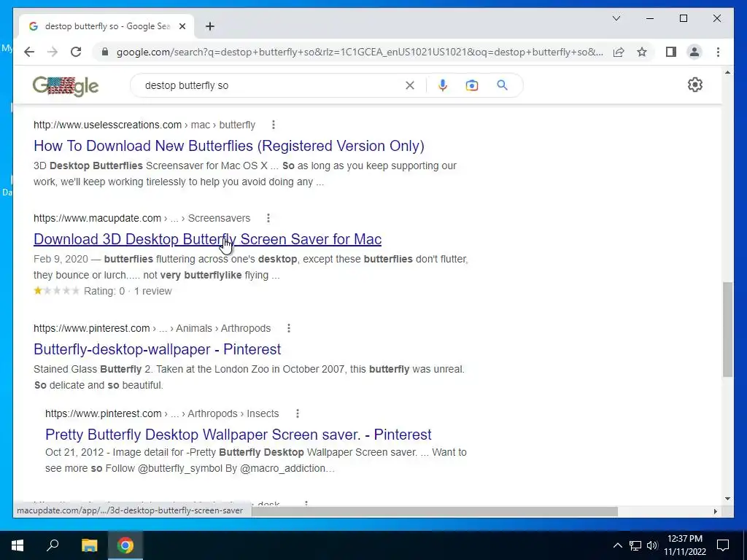Open the Chrome profile menu

click(x=694, y=52)
